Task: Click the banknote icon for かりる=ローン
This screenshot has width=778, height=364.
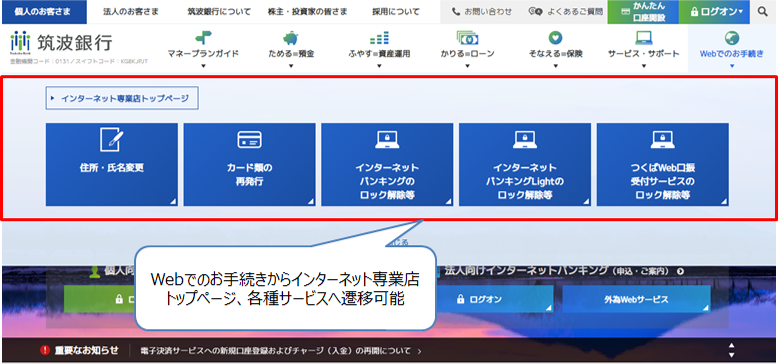Action: point(467,38)
